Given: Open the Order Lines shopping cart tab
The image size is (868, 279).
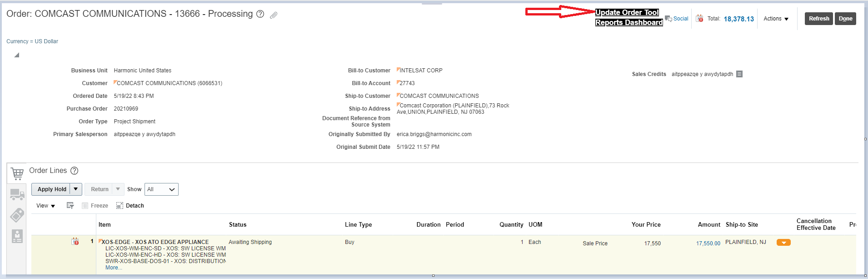Looking at the screenshot, I should 17,173.
